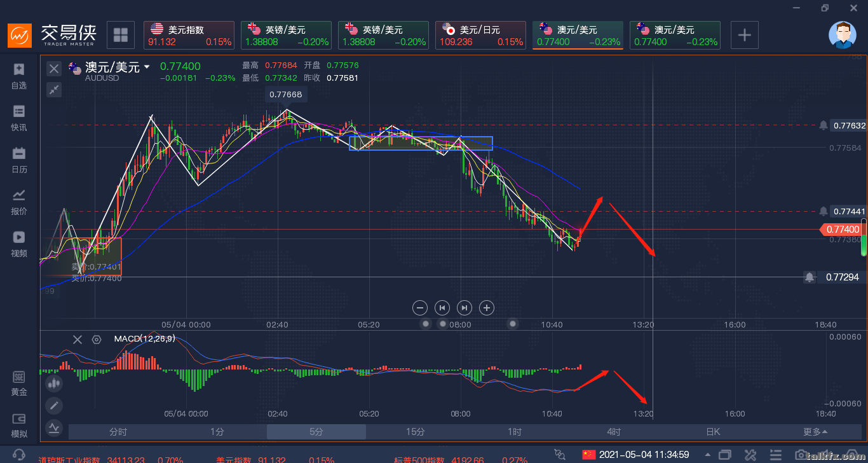This screenshot has height=463, width=868.
Task: Open the indicators line-chart button
Action: tap(54, 428)
